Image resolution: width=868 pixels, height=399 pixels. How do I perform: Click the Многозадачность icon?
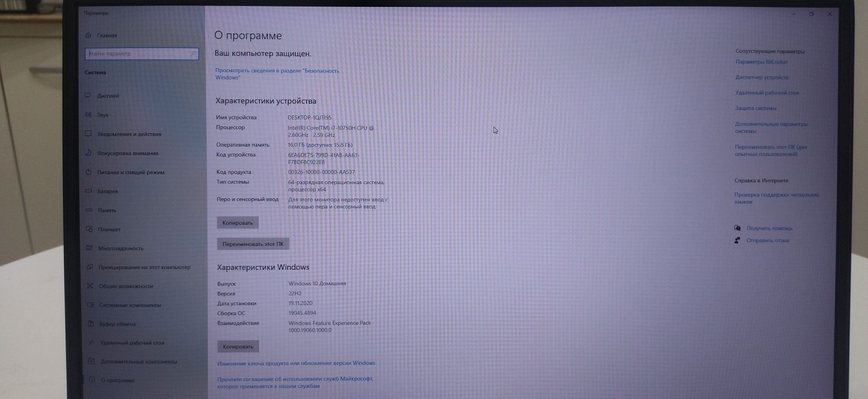point(89,248)
